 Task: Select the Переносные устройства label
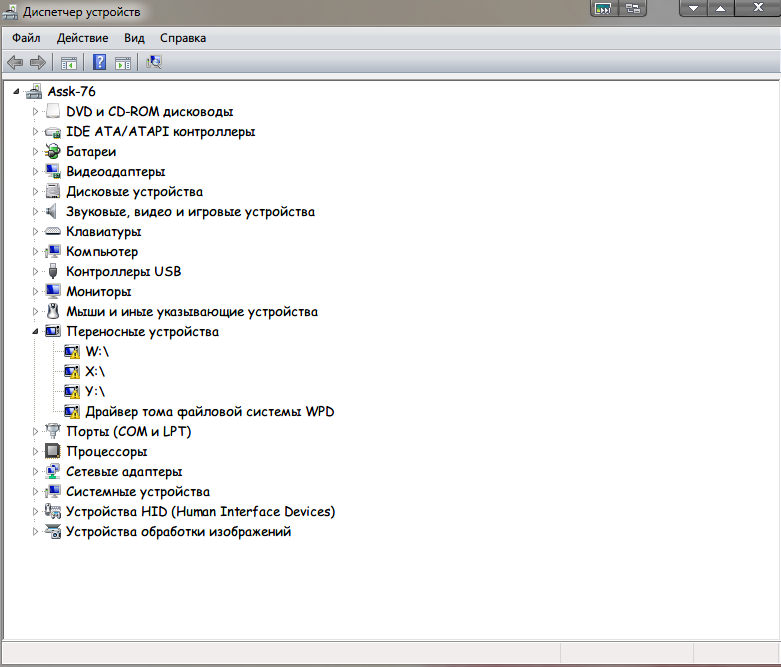pos(142,331)
